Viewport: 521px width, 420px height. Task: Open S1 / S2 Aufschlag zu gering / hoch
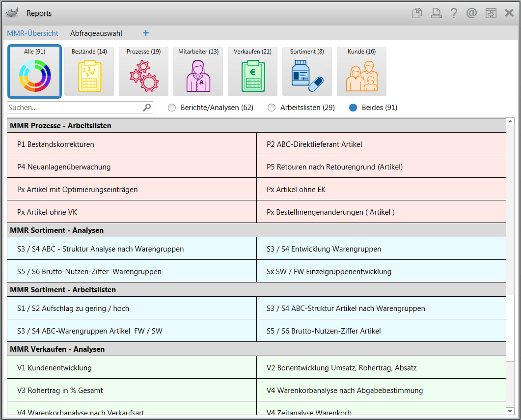(132, 308)
